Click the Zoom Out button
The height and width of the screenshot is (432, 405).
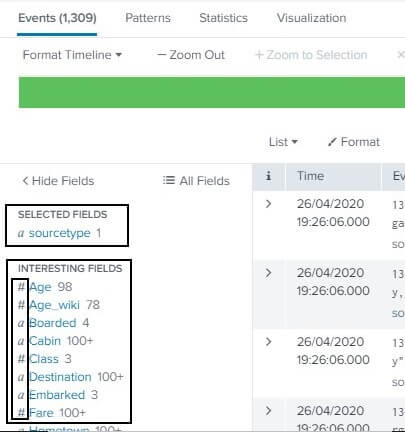click(191, 55)
